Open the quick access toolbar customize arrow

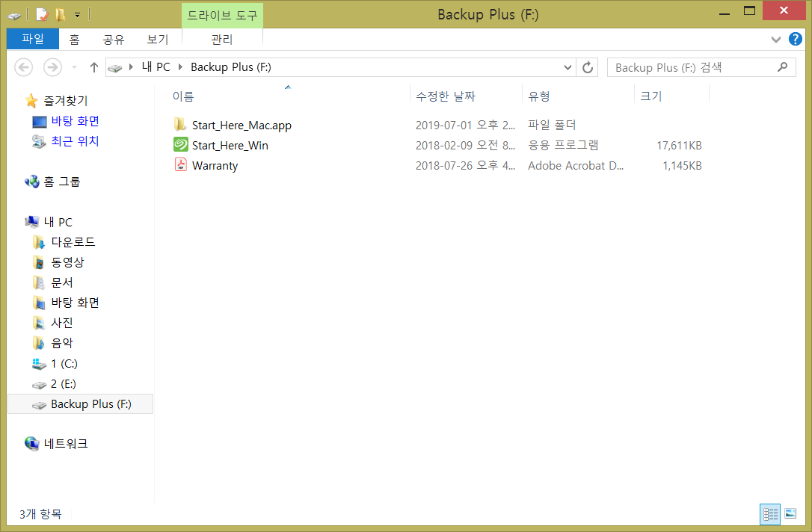(x=77, y=15)
